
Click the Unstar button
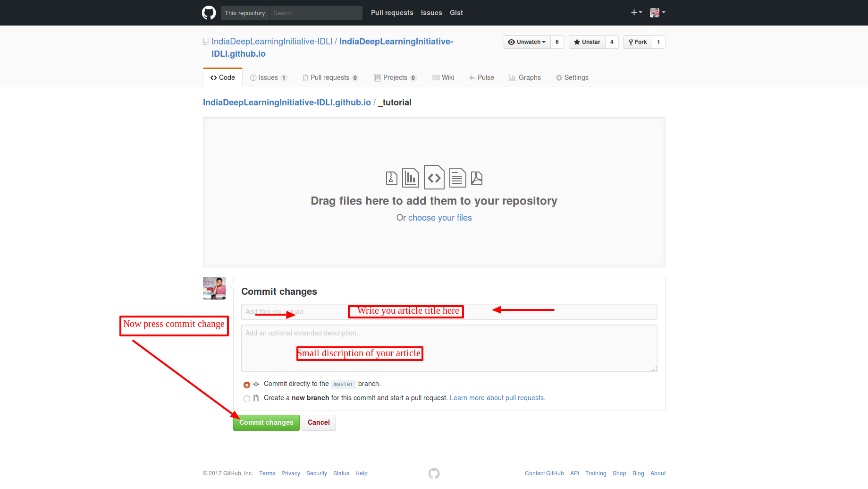[x=587, y=42]
